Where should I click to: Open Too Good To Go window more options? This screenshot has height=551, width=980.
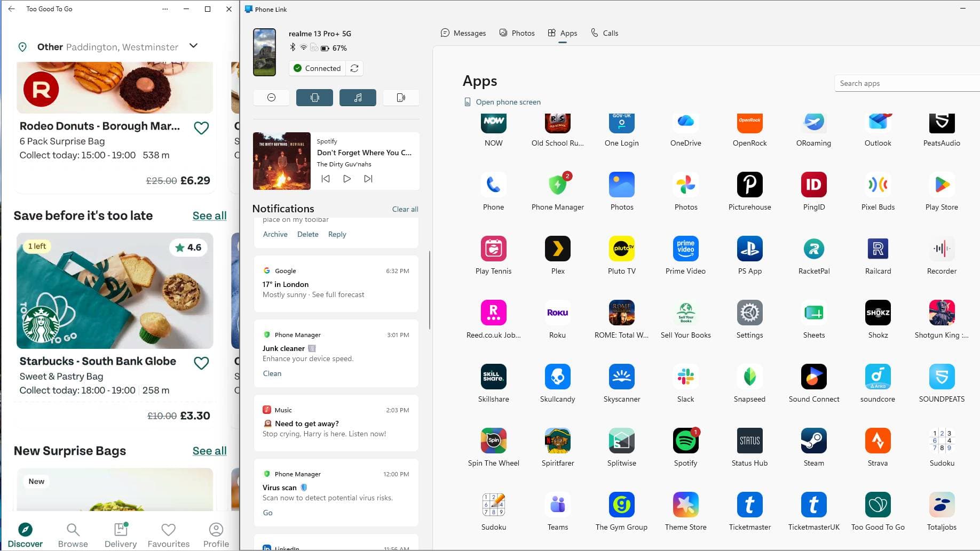click(165, 9)
